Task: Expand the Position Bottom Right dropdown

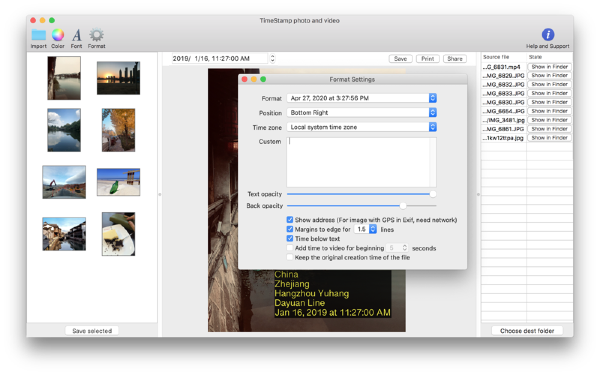Action: 362,112
